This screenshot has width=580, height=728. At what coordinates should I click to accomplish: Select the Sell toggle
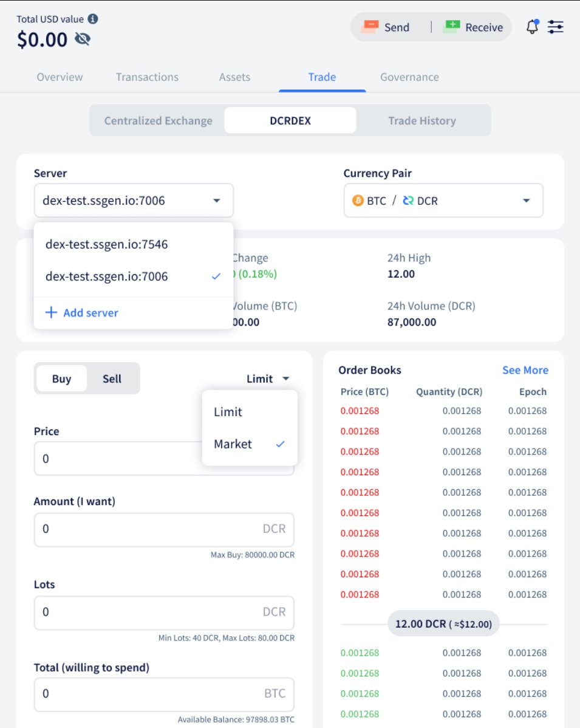[112, 379]
